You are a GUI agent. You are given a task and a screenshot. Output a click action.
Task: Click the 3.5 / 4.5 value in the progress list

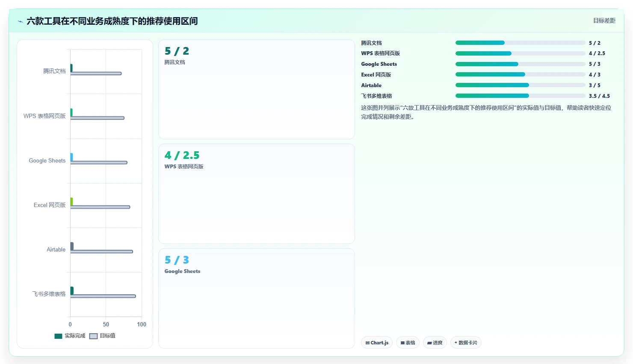599,96
